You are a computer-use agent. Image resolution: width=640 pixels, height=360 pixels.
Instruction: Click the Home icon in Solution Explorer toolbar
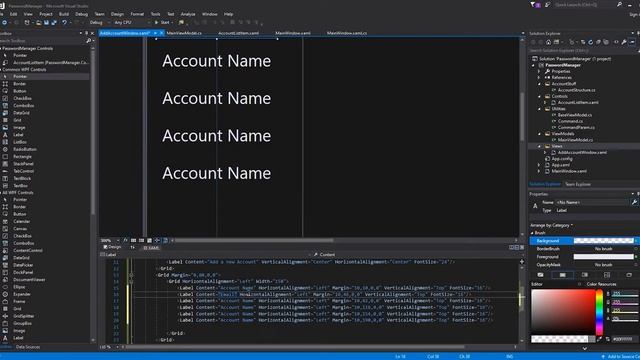pos(548,42)
